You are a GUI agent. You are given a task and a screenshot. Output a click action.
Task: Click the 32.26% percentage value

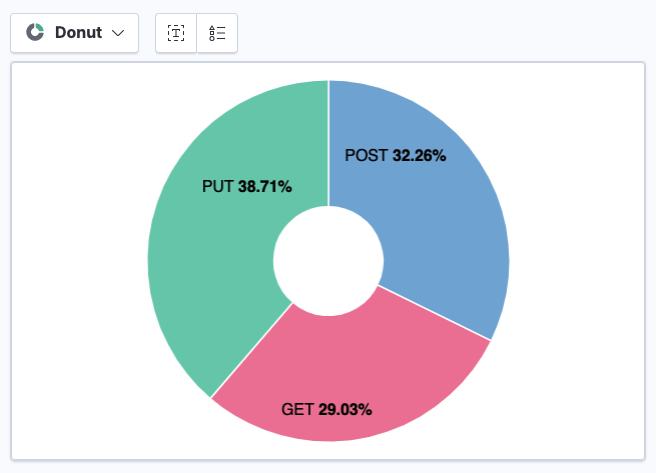click(x=419, y=155)
